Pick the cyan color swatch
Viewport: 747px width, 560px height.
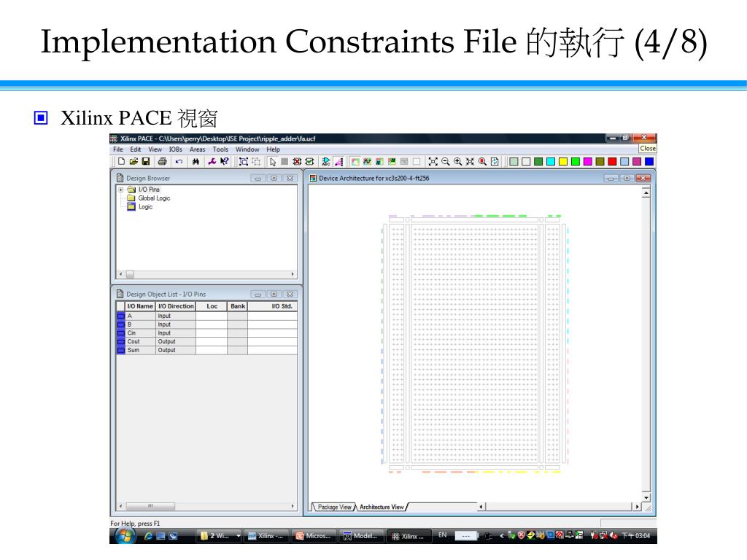(551, 162)
